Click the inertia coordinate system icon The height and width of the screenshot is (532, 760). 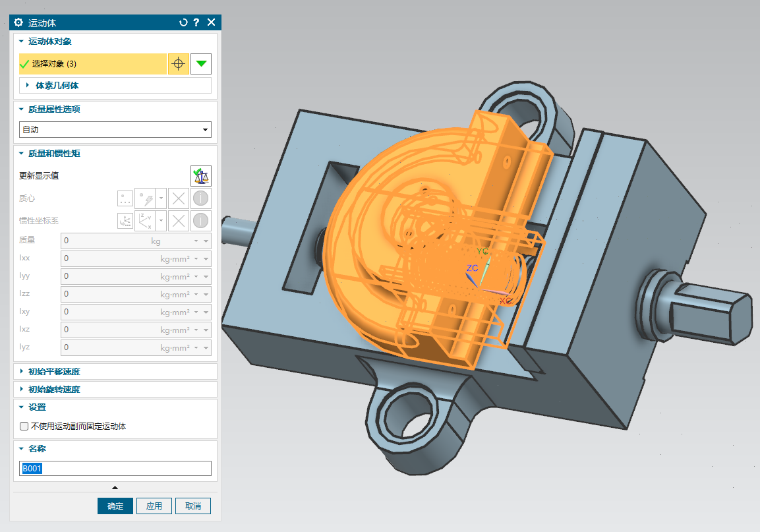point(125,221)
